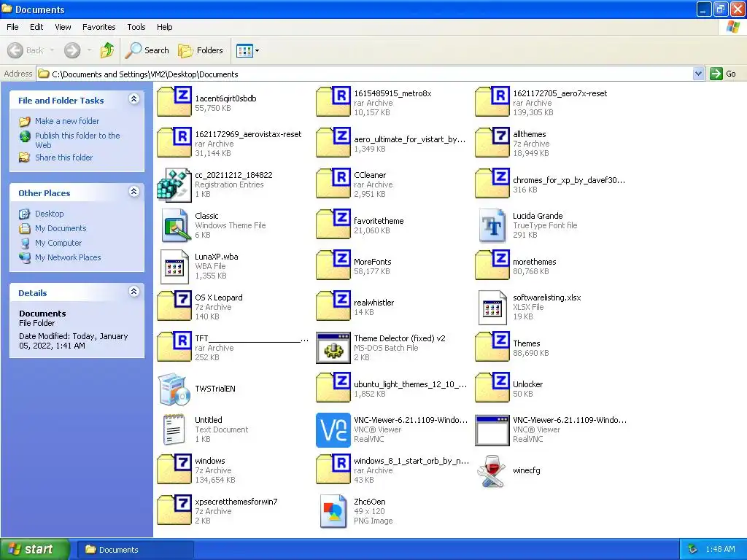
Task: Select the VNC-Viewer window-style icon
Action: click(x=492, y=430)
